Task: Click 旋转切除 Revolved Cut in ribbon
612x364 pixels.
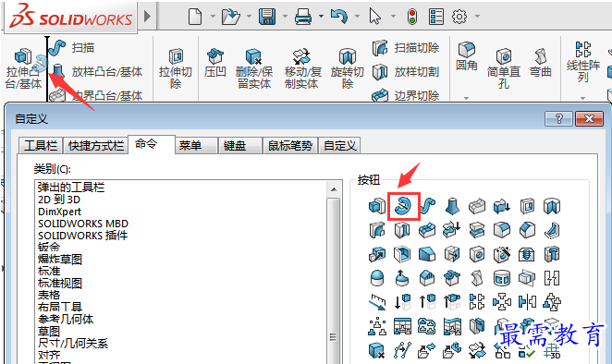Action: click(348, 68)
